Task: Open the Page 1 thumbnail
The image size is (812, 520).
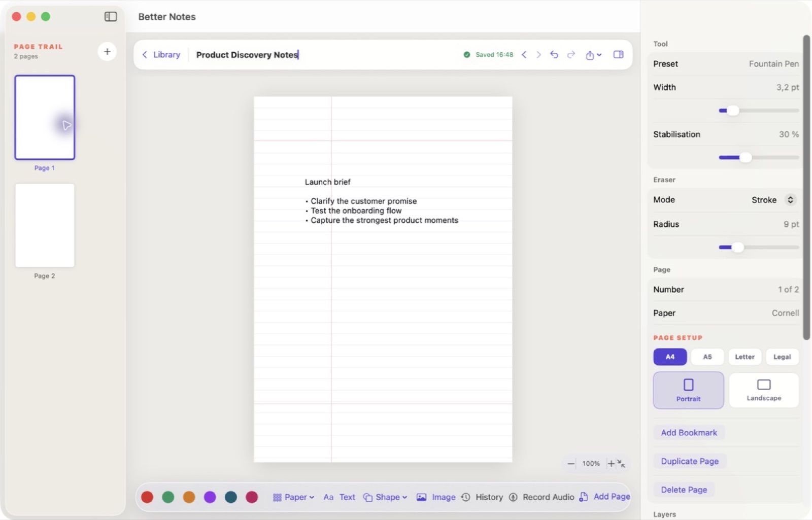Action: 45,118
